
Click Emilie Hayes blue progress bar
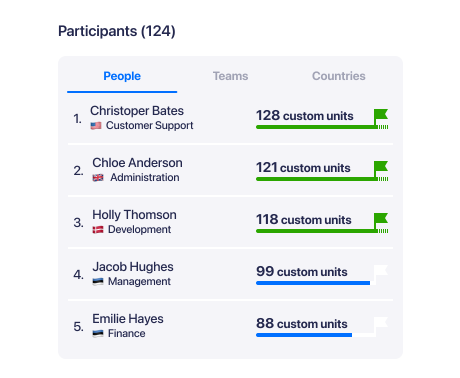coord(304,335)
